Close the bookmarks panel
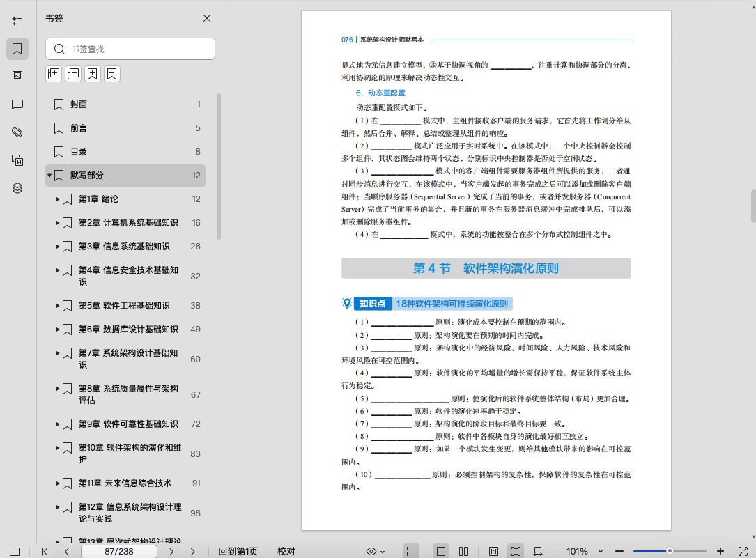 [207, 18]
